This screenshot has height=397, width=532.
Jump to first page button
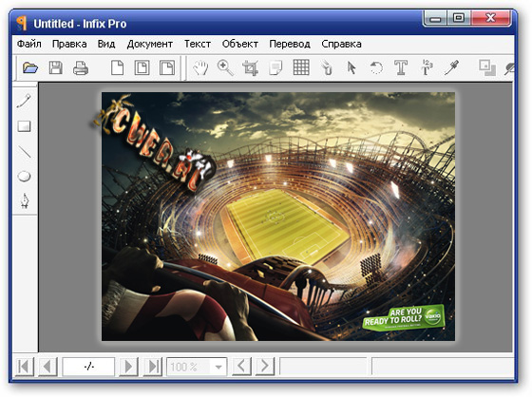point(25,367)
